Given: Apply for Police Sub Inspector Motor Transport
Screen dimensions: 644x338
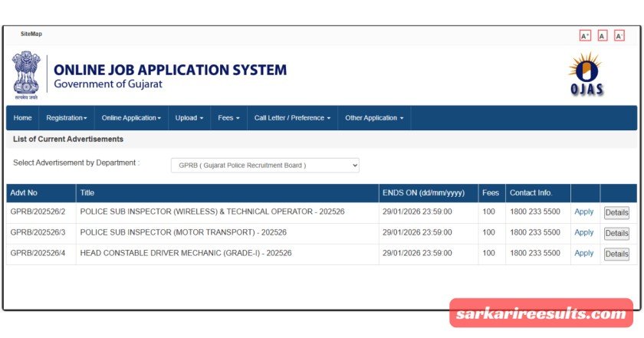Looking at the screenshot, I should click(x=583, y=233).
